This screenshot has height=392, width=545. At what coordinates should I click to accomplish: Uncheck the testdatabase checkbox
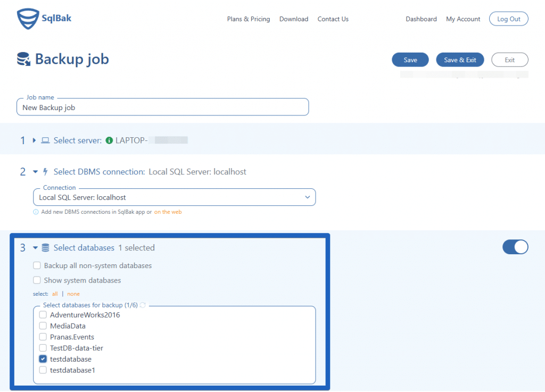coord(43,359)
